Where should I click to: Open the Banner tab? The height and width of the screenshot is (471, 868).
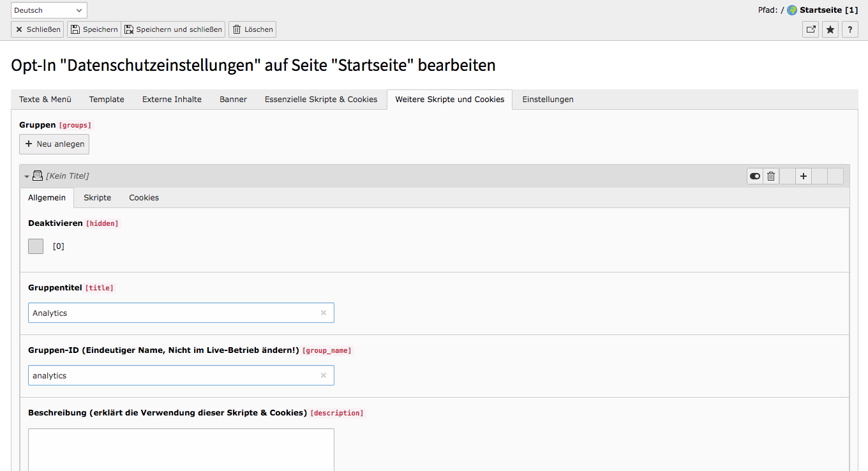click(233, 100)
